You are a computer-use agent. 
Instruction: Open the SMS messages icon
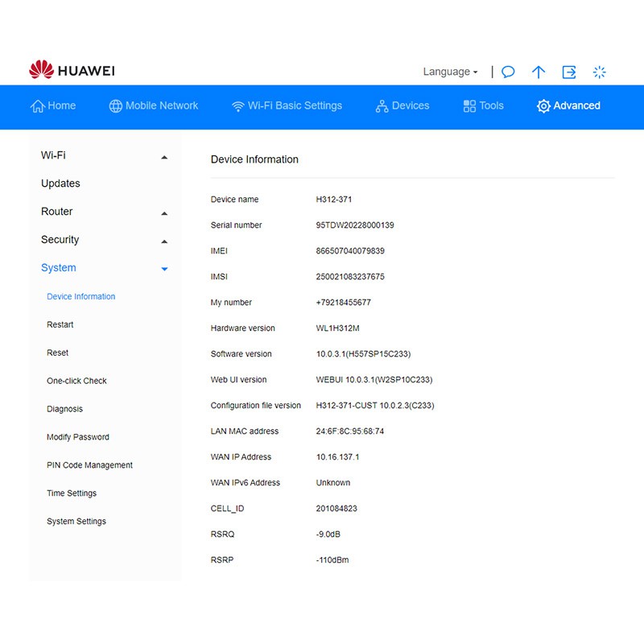point(508,72)
